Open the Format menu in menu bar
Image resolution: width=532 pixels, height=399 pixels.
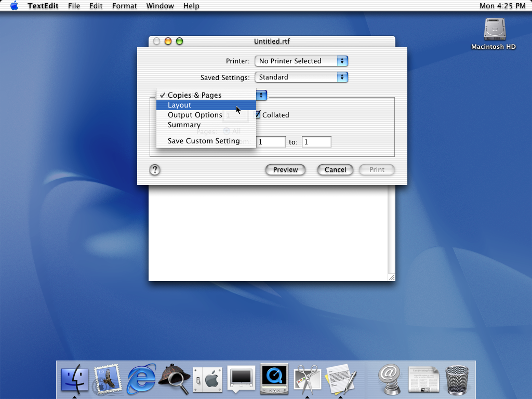coord(125,6)
